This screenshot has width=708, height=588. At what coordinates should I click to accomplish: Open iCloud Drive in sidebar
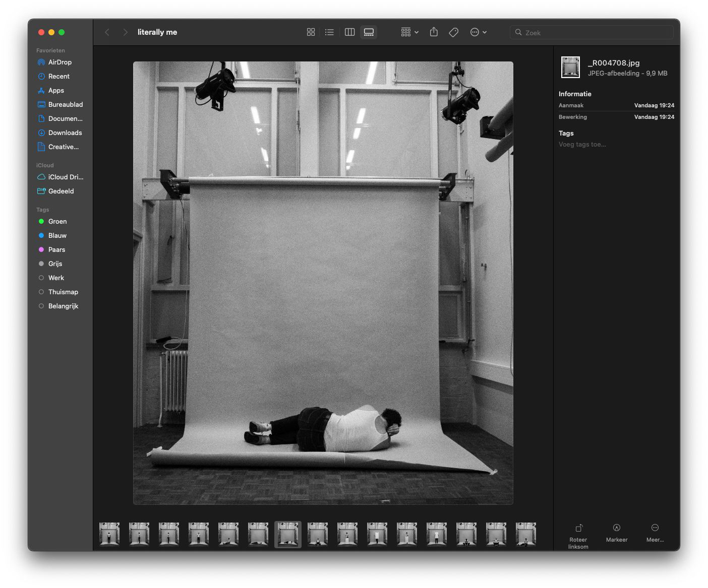[x=61, y=177]
